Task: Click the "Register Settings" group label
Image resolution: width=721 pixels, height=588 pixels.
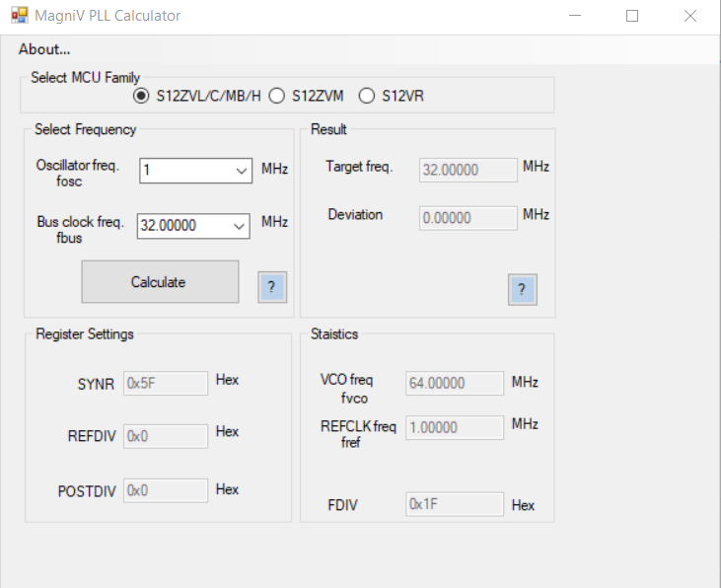Action: coord(85,334)
